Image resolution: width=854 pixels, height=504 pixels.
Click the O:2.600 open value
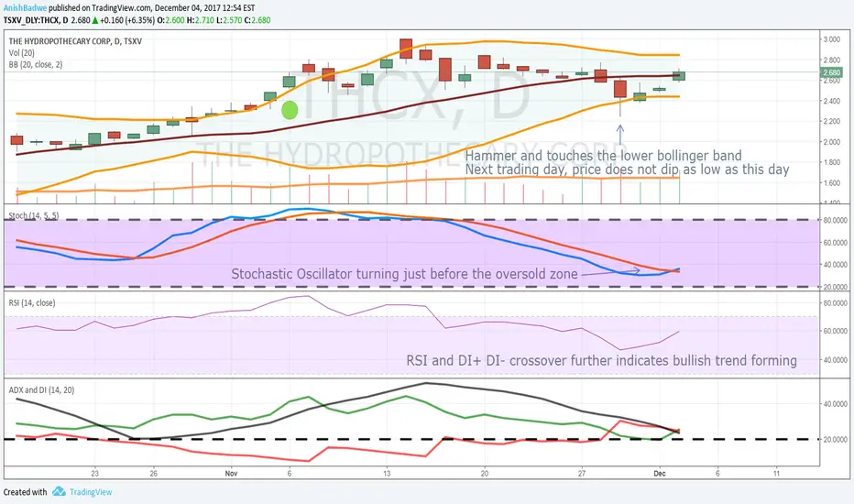tap(171, 20)
